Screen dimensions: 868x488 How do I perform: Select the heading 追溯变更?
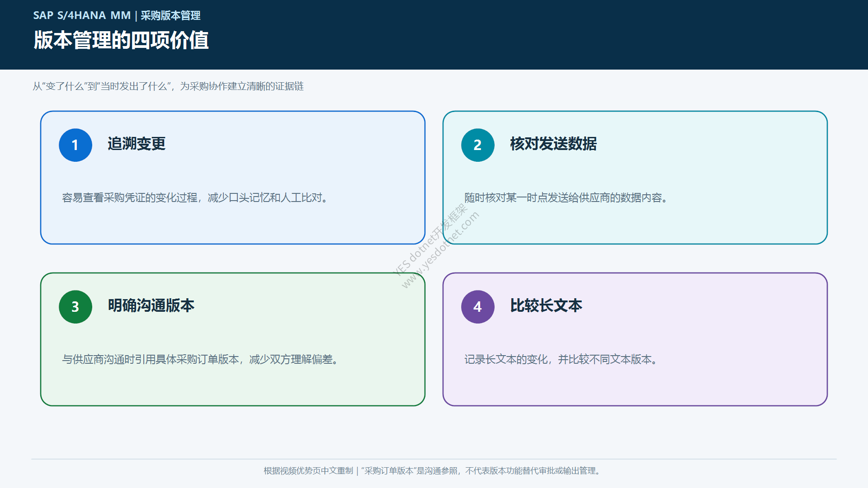(137, 144)
